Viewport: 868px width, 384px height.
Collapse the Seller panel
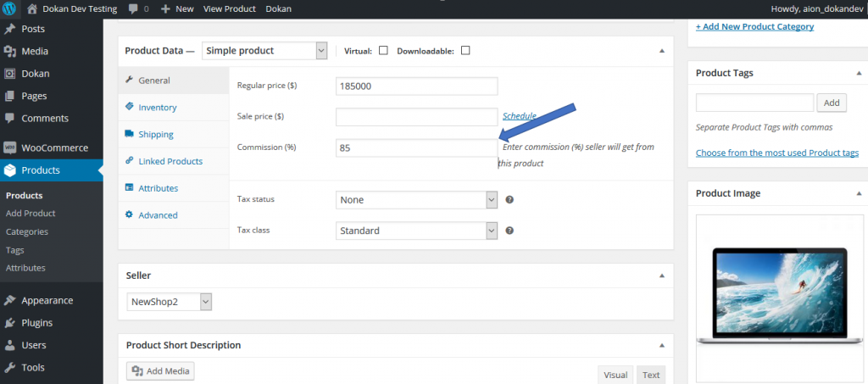pyautogui.click(x=661, y=275)
